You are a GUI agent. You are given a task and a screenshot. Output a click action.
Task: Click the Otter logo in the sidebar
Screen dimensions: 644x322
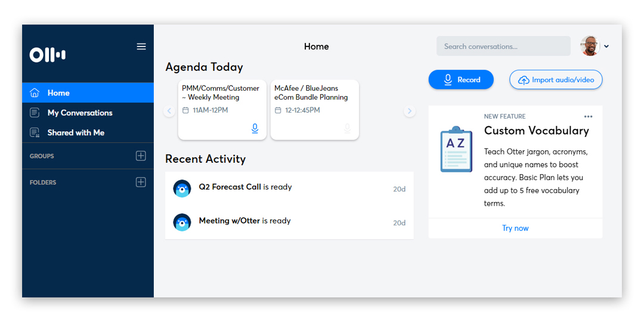47,55
